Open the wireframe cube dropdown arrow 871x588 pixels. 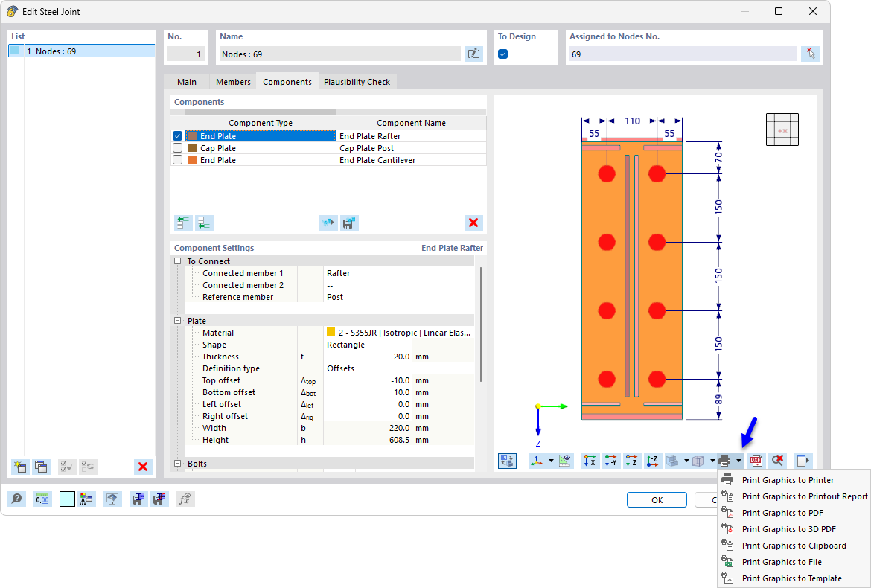tap(712, 460)
